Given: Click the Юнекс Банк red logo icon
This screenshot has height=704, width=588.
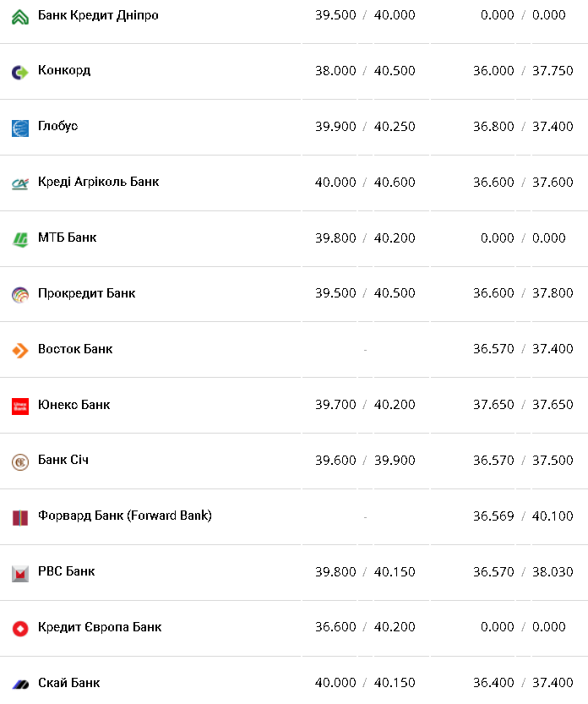Looking at the screenshot, I should pos(20,407).
